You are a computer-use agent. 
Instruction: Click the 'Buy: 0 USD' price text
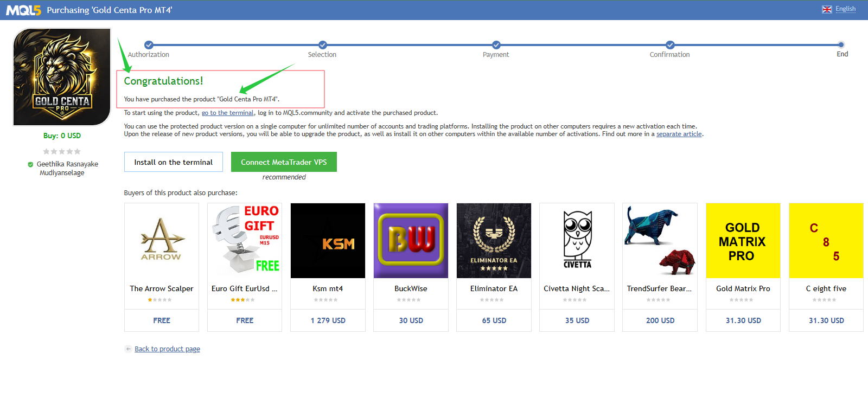pyautogui.click(x=62, y=136)
